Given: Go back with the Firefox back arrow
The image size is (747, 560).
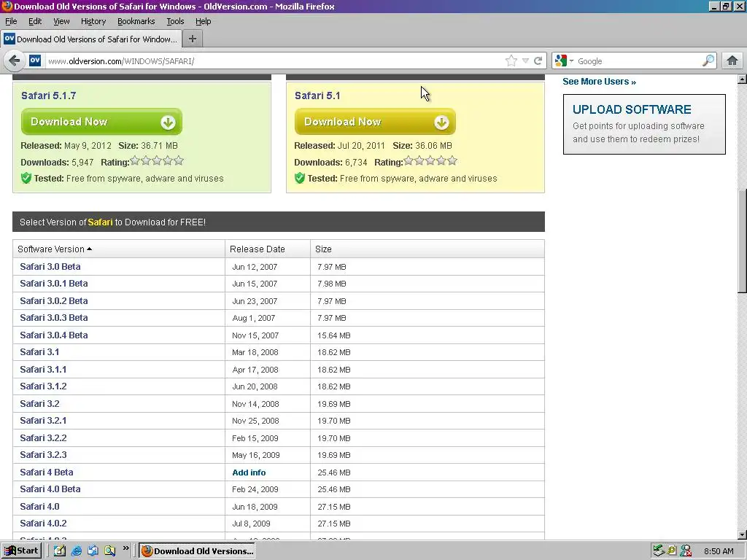Looking at the screenshot, I should [15, 61].
